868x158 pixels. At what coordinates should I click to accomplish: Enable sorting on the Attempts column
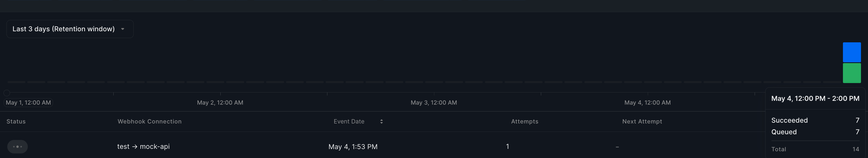(x=524, y=121)
